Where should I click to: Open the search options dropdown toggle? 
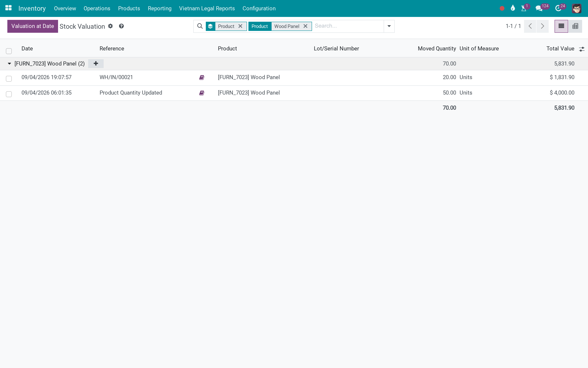(x=389, y=26)
